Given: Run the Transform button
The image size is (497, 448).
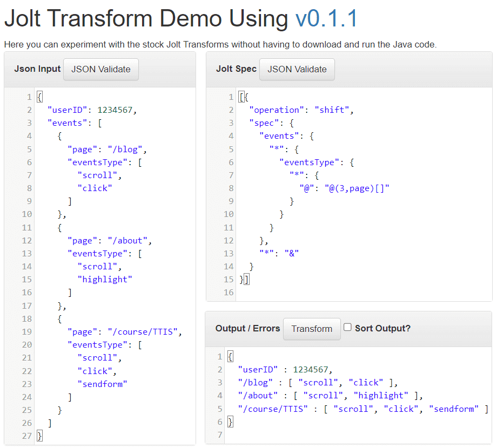Looking at the screenshot, I should click(312, 329).
